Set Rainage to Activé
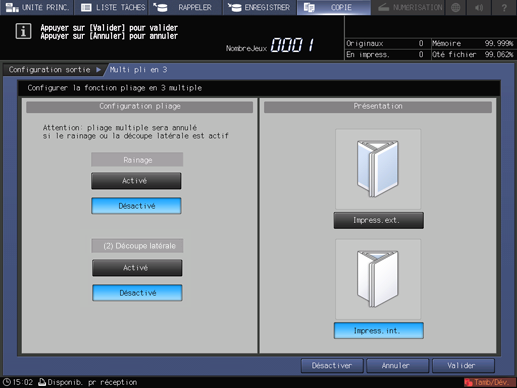This screenshot has height=388, width=517. pyautogui.click(x=136, y=181)
